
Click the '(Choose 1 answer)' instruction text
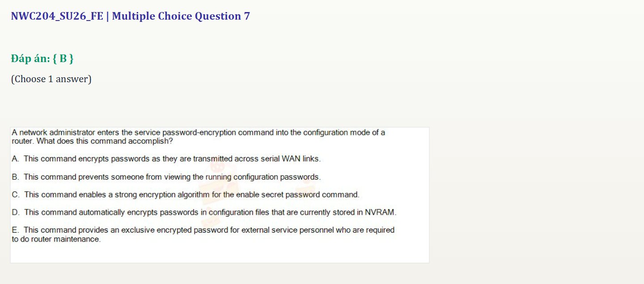[x=51, y=79]
